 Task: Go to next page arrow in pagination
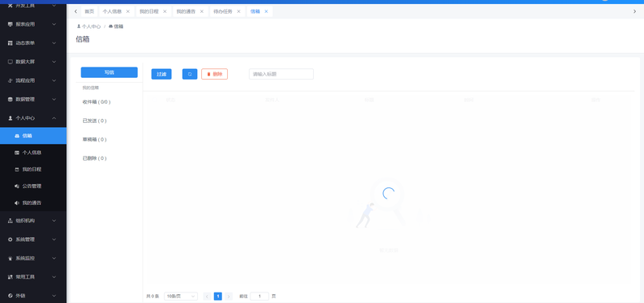pos(229,296)
